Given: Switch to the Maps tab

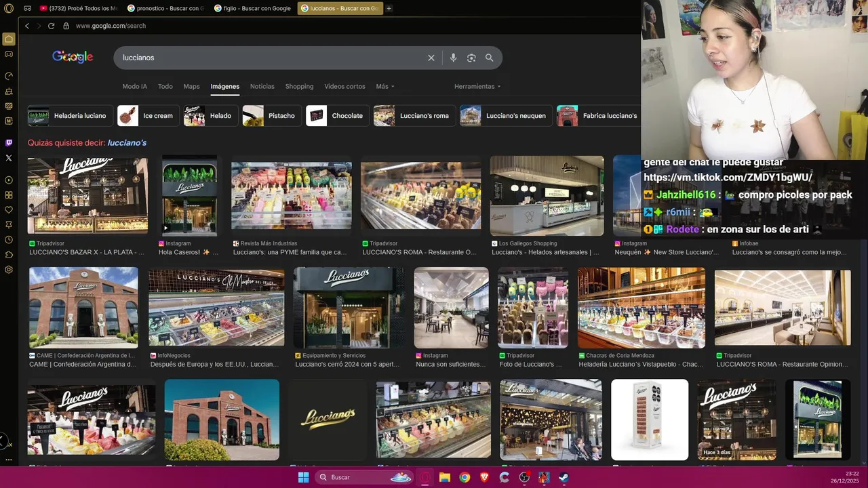Looking at the screenshot, I should (192, 86).
